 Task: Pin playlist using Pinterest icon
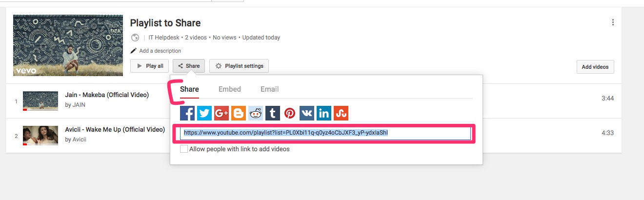(x=290, y=113)
